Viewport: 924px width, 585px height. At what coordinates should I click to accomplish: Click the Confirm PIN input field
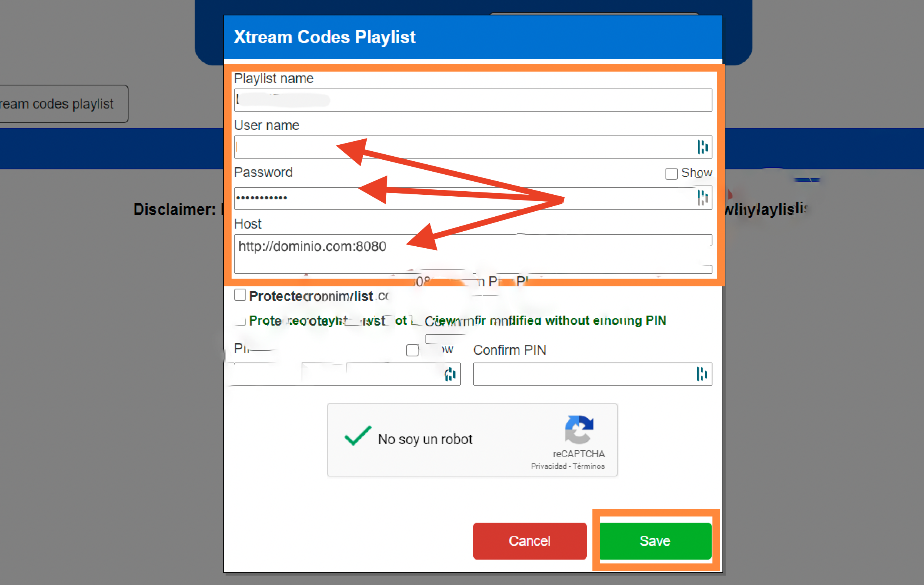592,374
